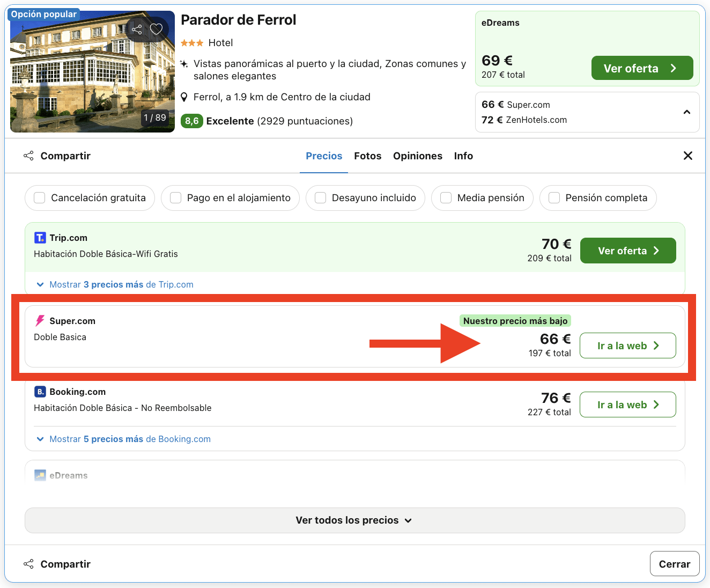Select the Media pensión checkbox
Viewport: 710px width, 588px height.
point(446,198)
